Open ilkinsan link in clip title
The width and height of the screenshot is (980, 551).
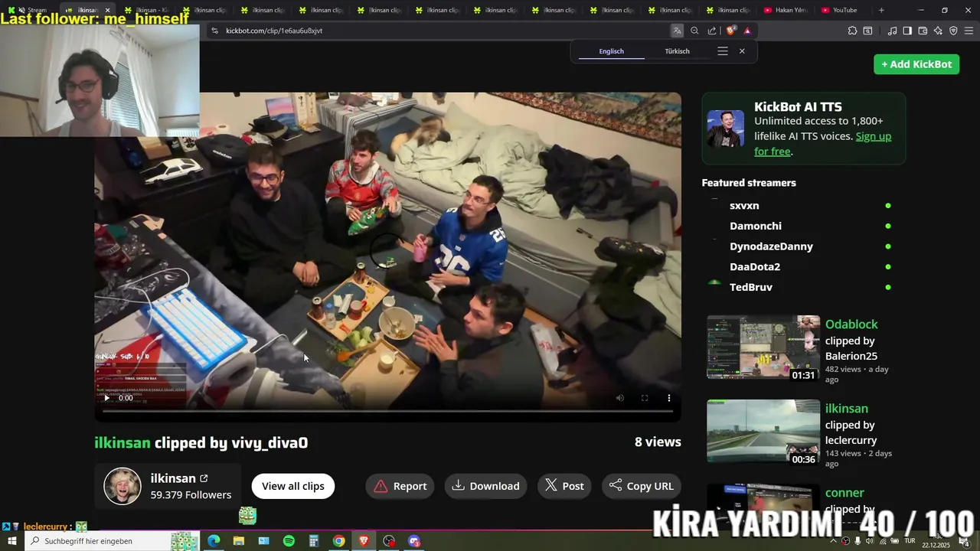(x=122, y=442)
